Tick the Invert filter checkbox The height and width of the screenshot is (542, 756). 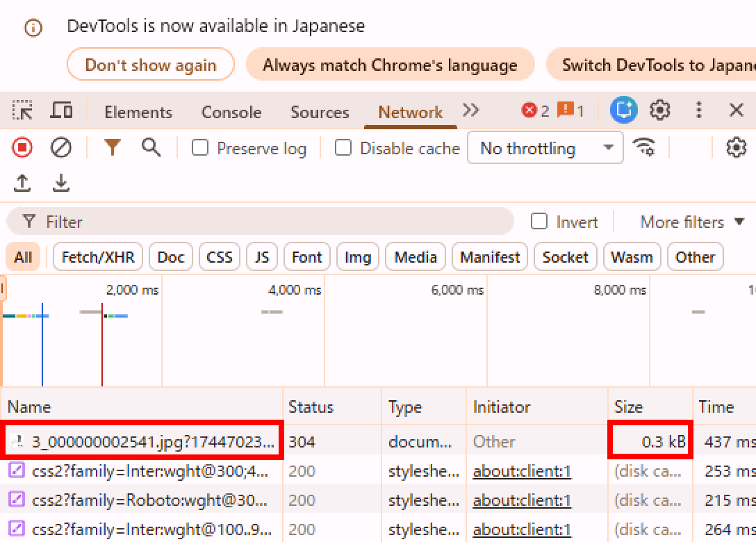click(539, 222)
